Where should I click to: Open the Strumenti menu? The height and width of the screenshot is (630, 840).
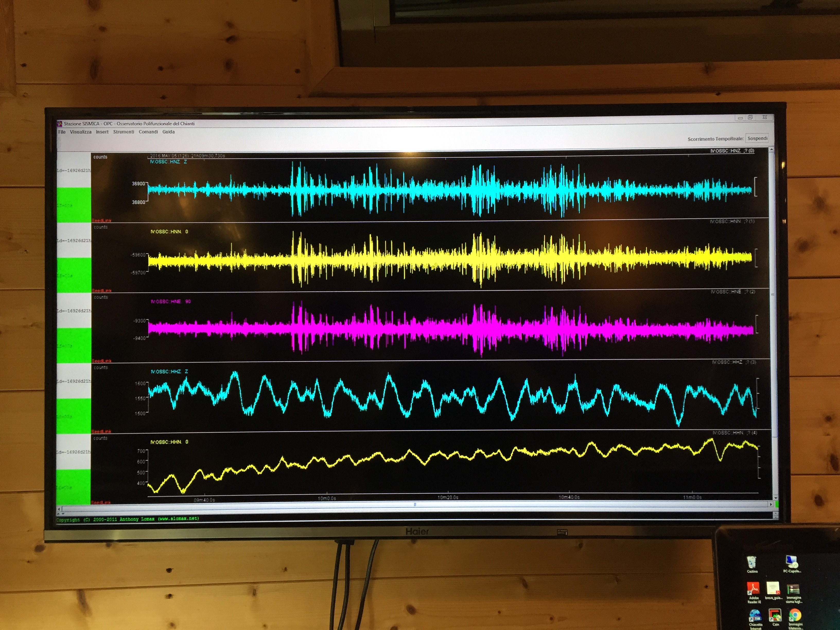click(124, 132)
